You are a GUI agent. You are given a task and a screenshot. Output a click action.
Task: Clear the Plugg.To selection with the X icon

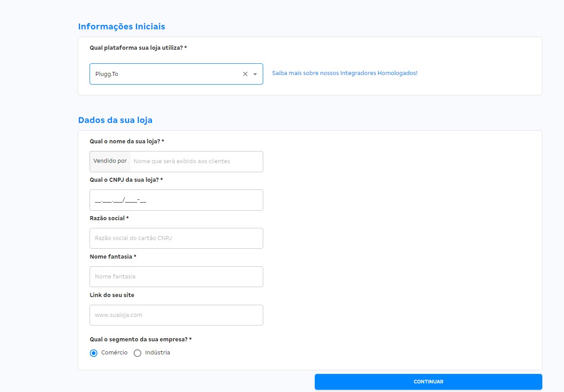tap(245, 74)
